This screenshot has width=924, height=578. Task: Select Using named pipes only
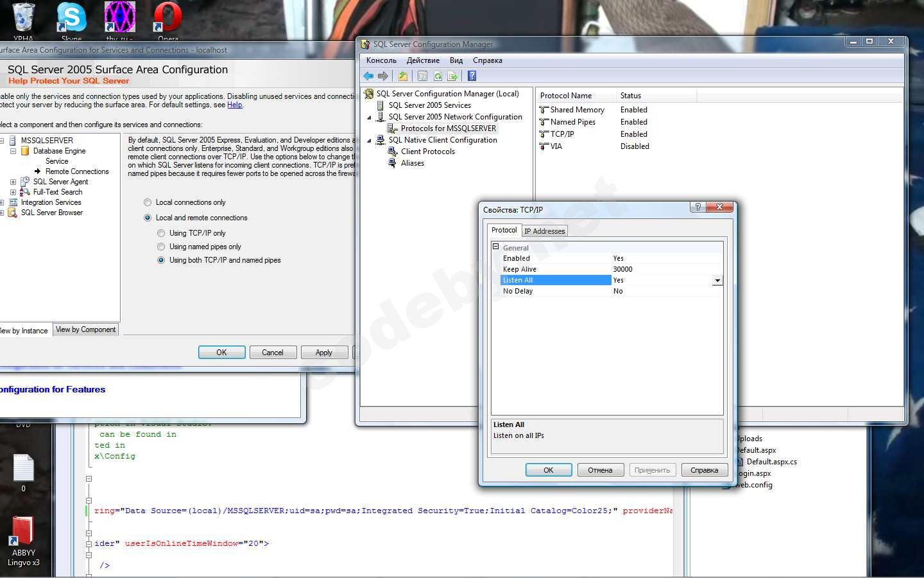(161, 247)
